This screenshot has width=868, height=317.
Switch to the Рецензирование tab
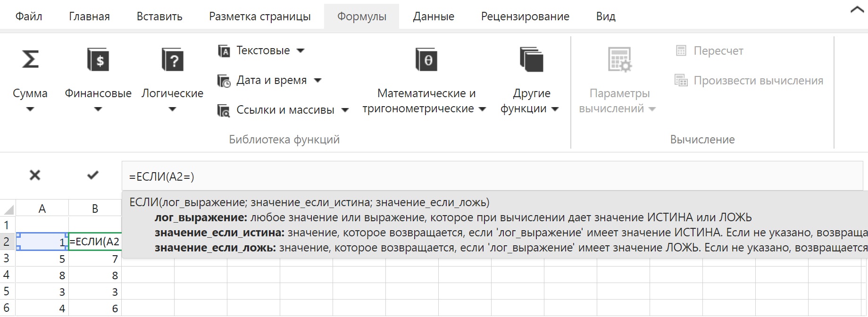[x=525, y=17]
